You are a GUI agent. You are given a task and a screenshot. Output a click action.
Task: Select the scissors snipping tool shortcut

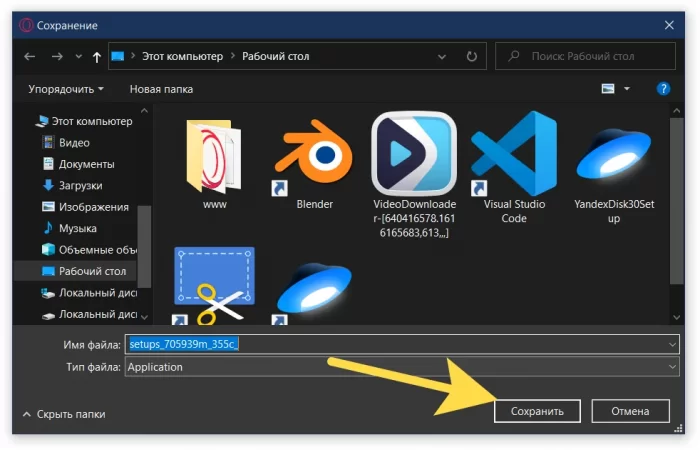pos(214,285)
